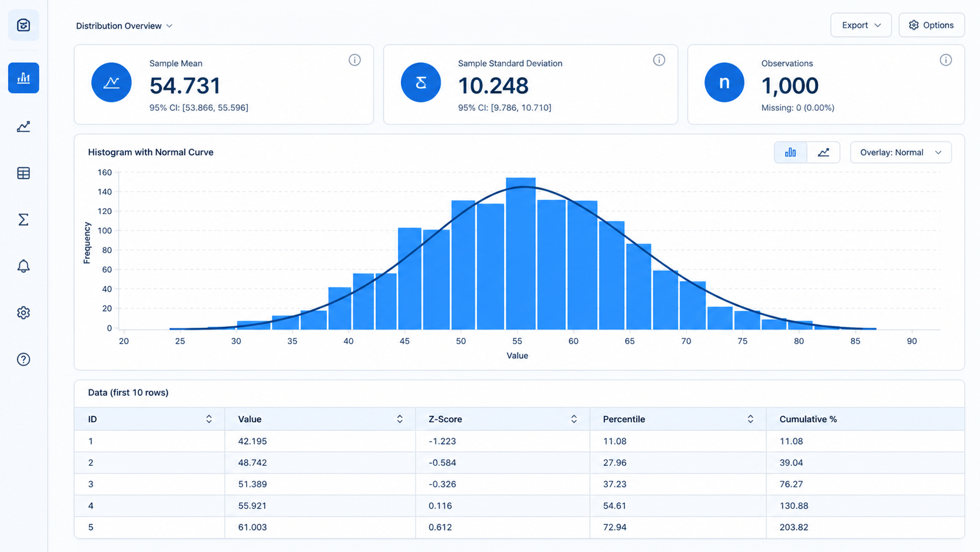The width and height of the screenshot is (980, 552).
Task: Open the sigma statistics sidebar icon
Action: (23, 219)
